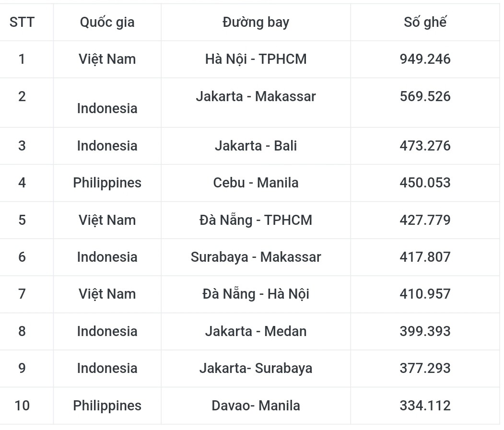Select the seat count 949.246
504x430 pixels.
click(x=425, y=59)
